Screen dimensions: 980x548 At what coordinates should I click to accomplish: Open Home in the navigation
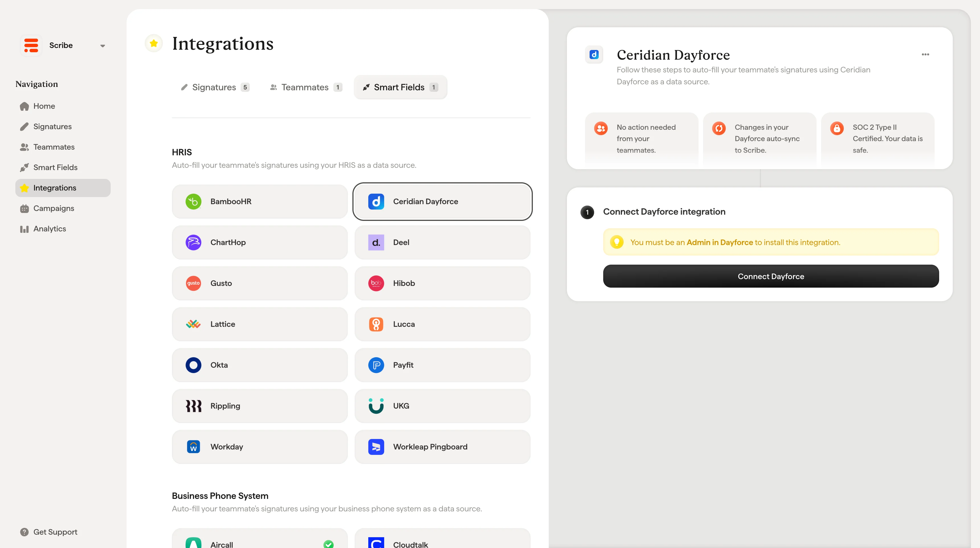(x=63, y=106)
